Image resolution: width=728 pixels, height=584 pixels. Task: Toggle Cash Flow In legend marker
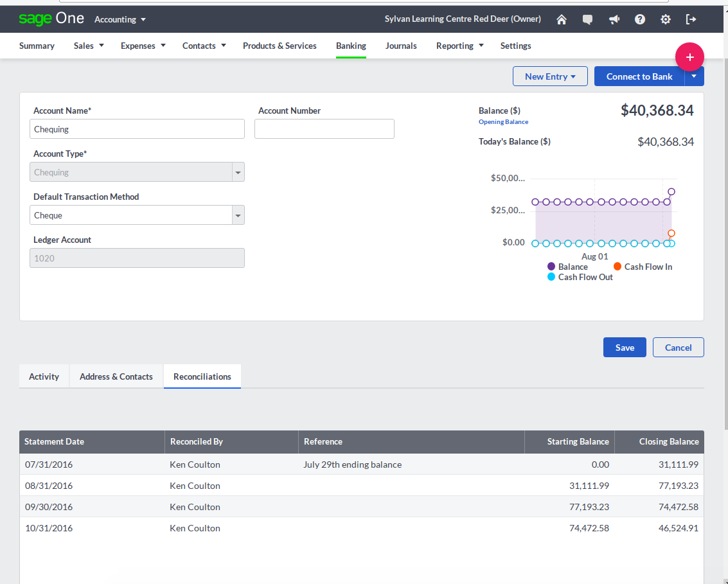point(617,267)
